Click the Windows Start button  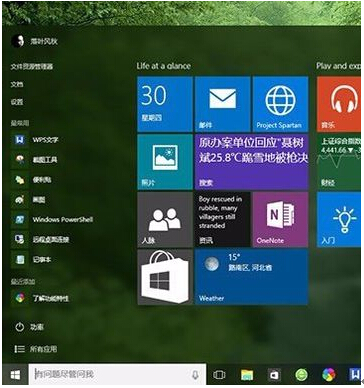tap(15, 375)
